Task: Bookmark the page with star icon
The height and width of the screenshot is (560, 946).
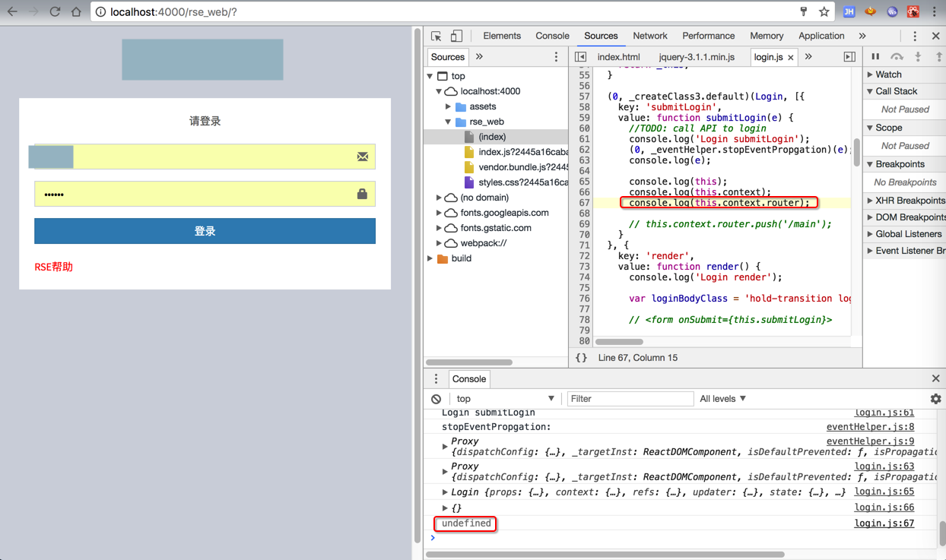Action: [x=824, y=12]
